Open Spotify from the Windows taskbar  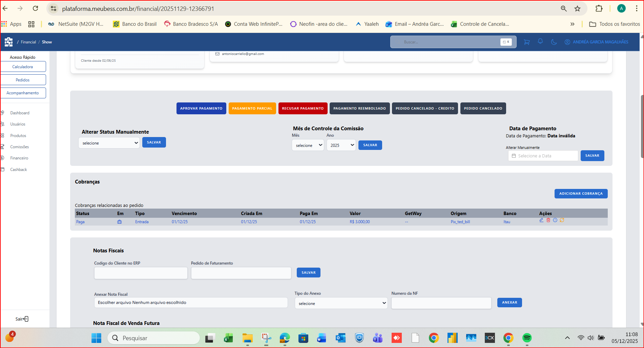pyautogui.click(x=526, y=338)
